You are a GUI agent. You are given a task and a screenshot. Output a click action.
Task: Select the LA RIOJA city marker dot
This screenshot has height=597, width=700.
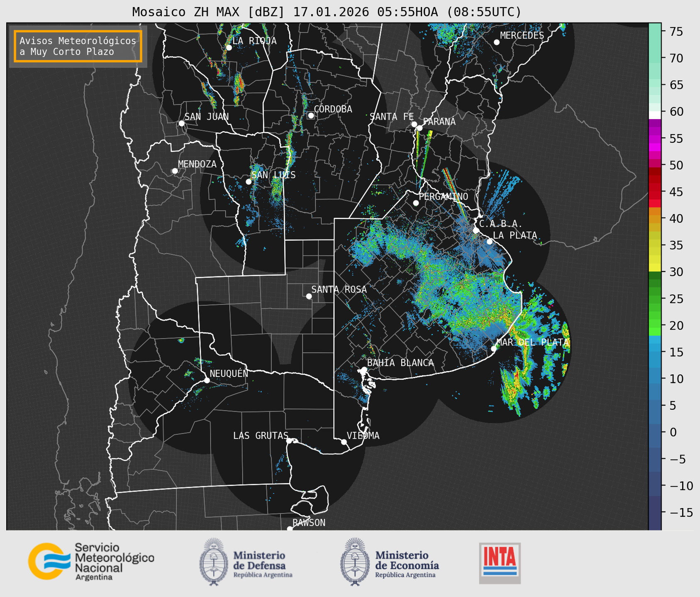[229, 48]
